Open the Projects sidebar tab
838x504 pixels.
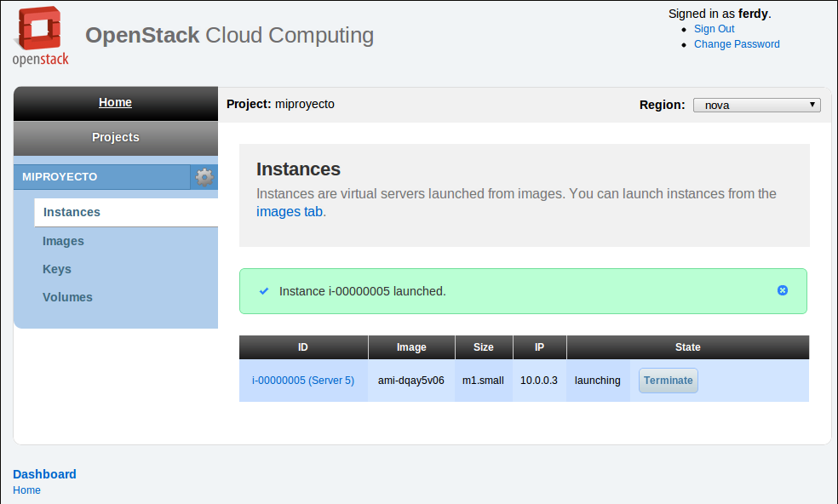tap(116, 138)
